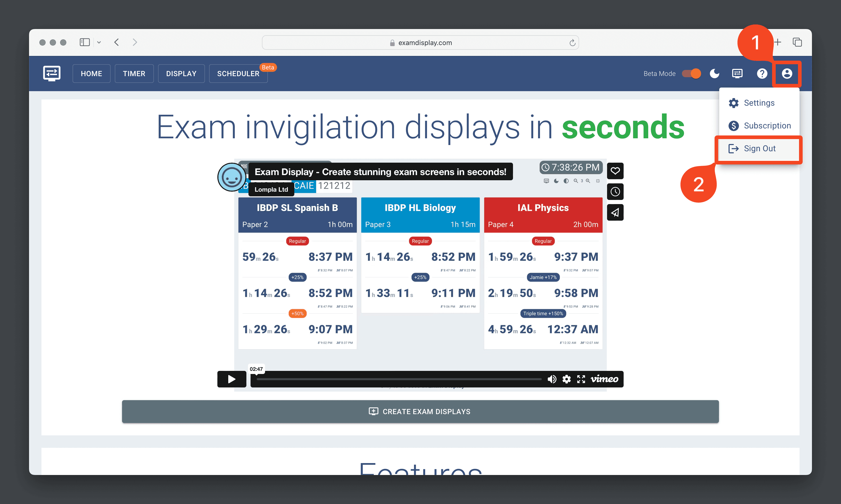The image size is (841, 504).
Task: Choose Settings from the account menu
Action: point(759,103)
